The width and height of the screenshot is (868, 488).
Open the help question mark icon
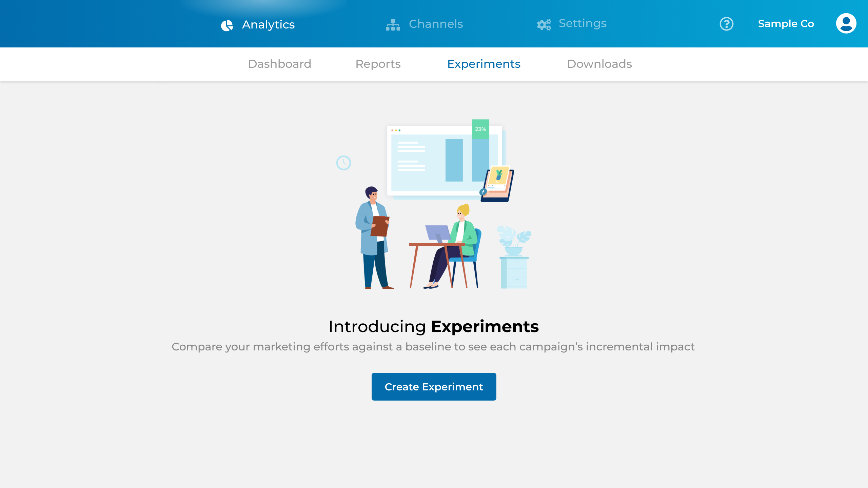(726, 24)
